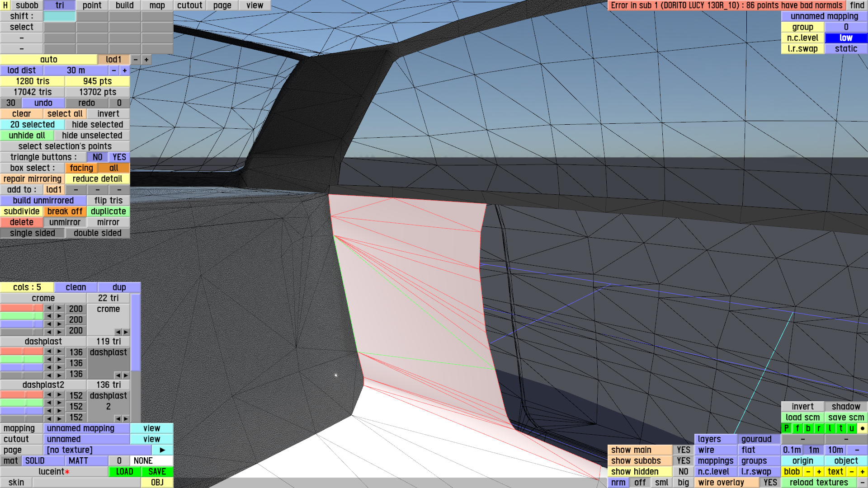
Task: Open the unnamed cutout selector
Action: point(86,439)
